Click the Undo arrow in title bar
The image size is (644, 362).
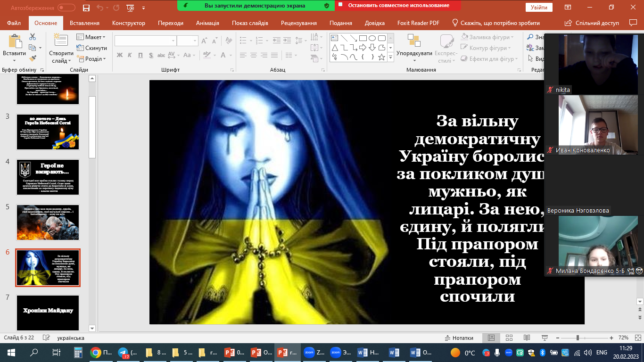click(100, 8)
